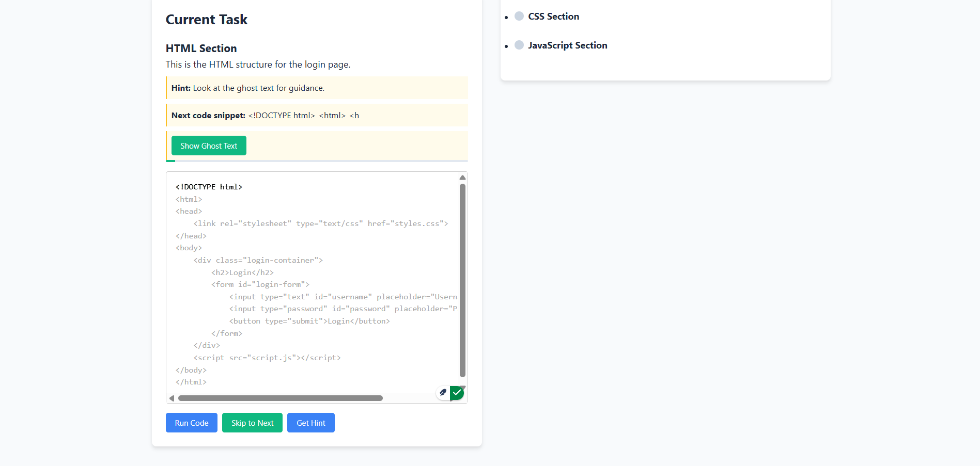Click the ghost line <button type="submit">
This screenshot has height=466, width=980.
tap(309, 321)
